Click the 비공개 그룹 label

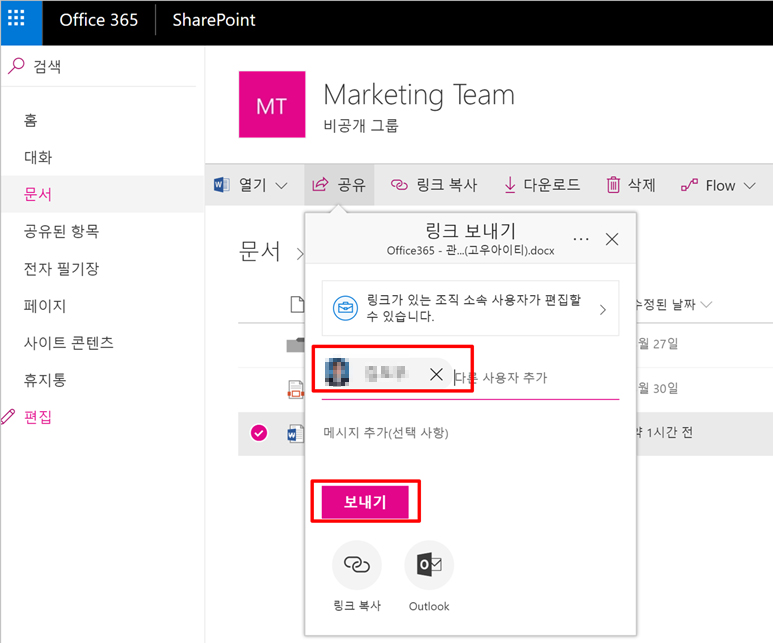tap(361, 126)
